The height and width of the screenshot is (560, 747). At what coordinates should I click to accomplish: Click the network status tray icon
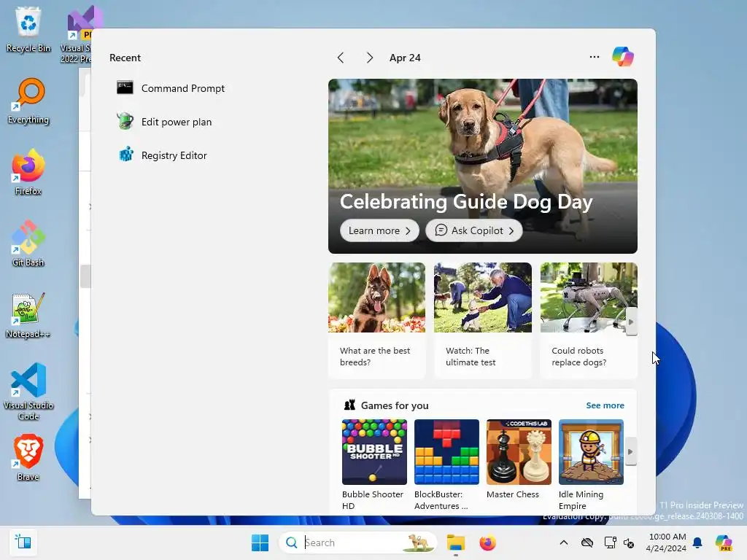(x=611, y=542)
